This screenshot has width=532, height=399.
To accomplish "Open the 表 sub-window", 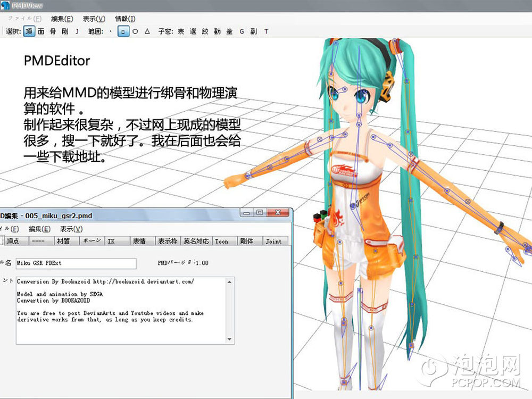I will (181, 31).
